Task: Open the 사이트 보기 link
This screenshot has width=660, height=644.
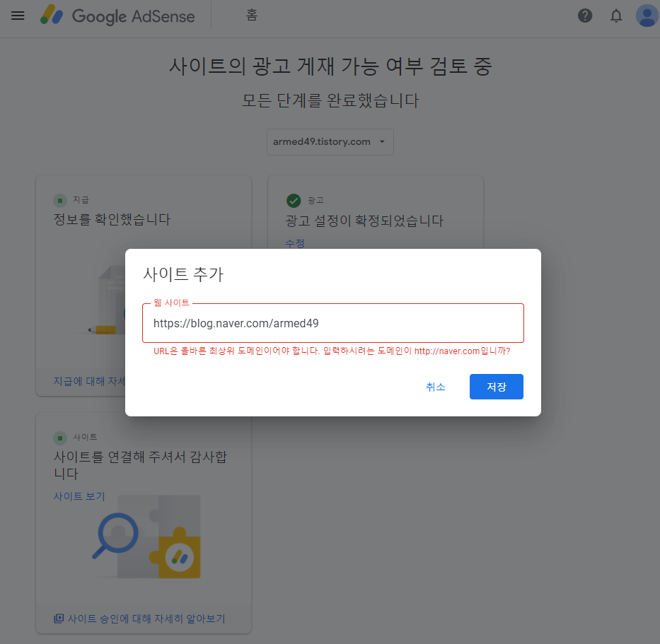Action: click(79, 496)
